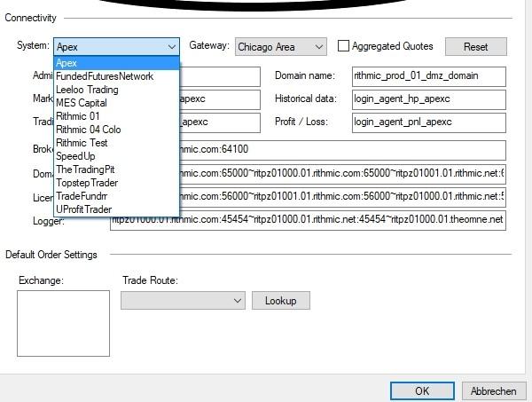Confirm with the OK button
Screen dimensions: 532x402
[422, 391]
